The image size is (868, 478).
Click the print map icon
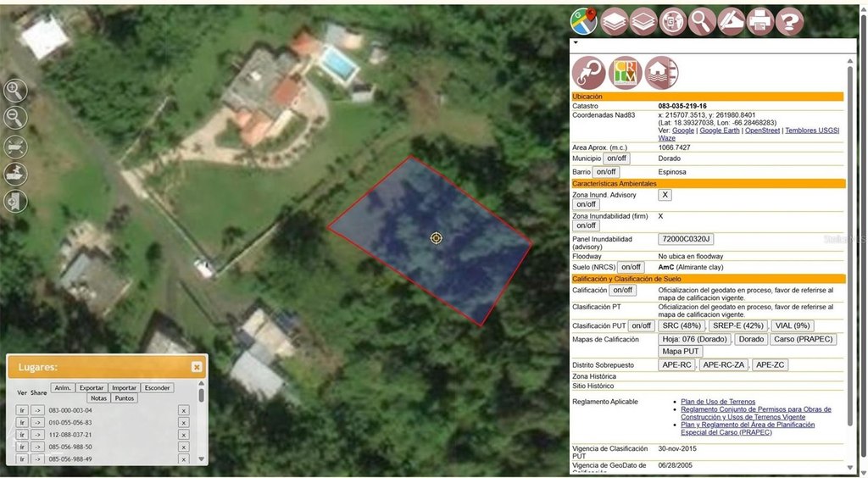tap(759, 20)
